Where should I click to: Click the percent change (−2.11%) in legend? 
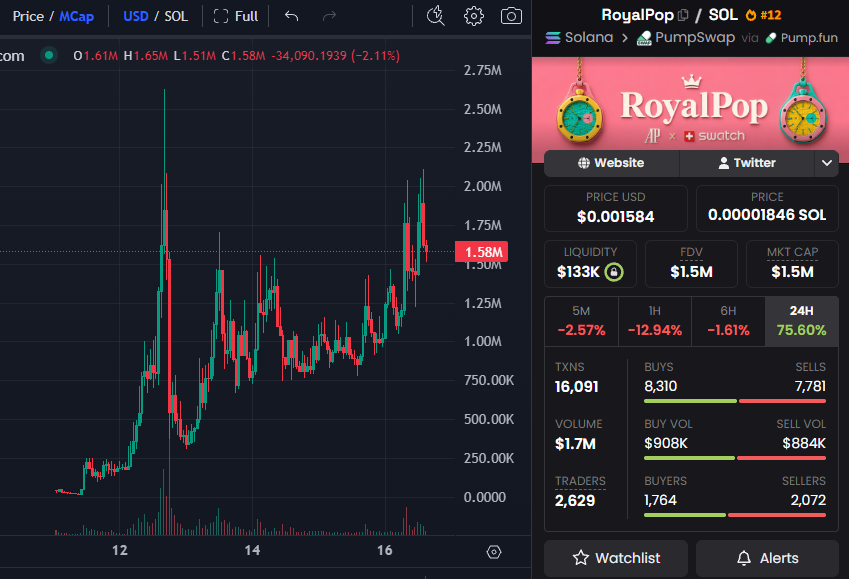[376, 56]
